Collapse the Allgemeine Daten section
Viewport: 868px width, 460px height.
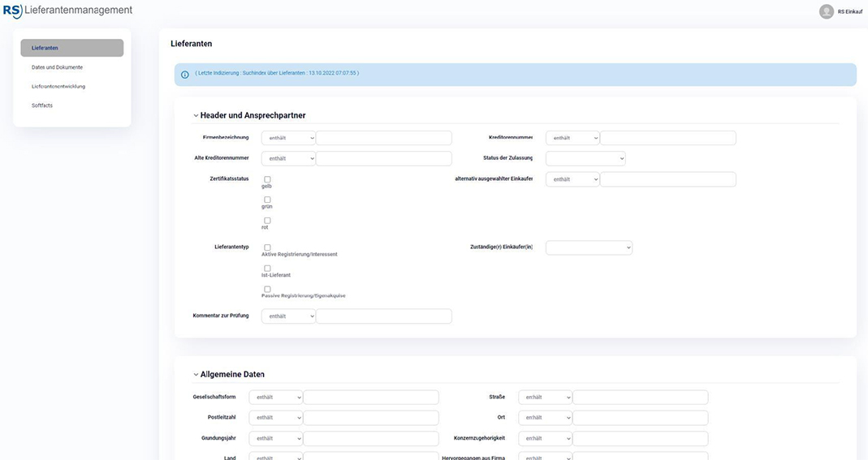[x=196, y=375]
